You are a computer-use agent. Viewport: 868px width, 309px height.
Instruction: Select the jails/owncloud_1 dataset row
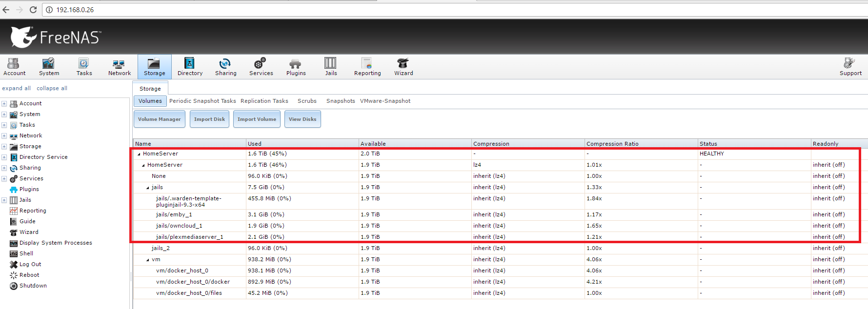pos(500,226)
